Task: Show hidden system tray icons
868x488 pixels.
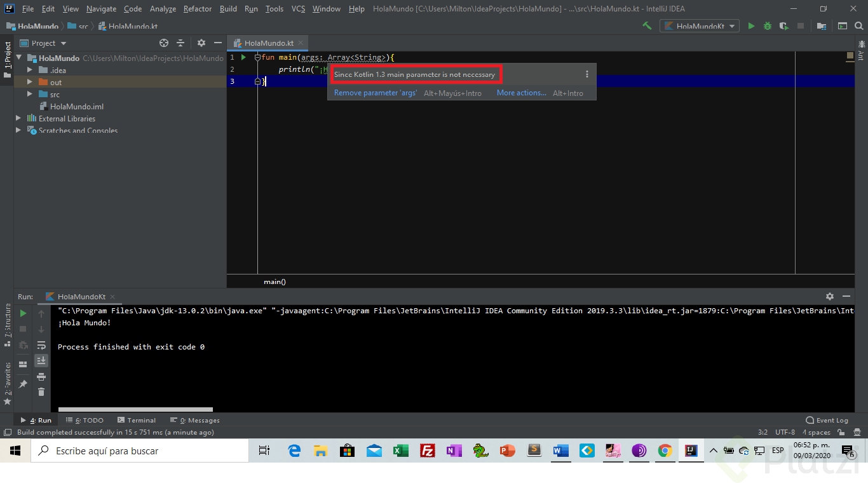Action: click(713, 451)
